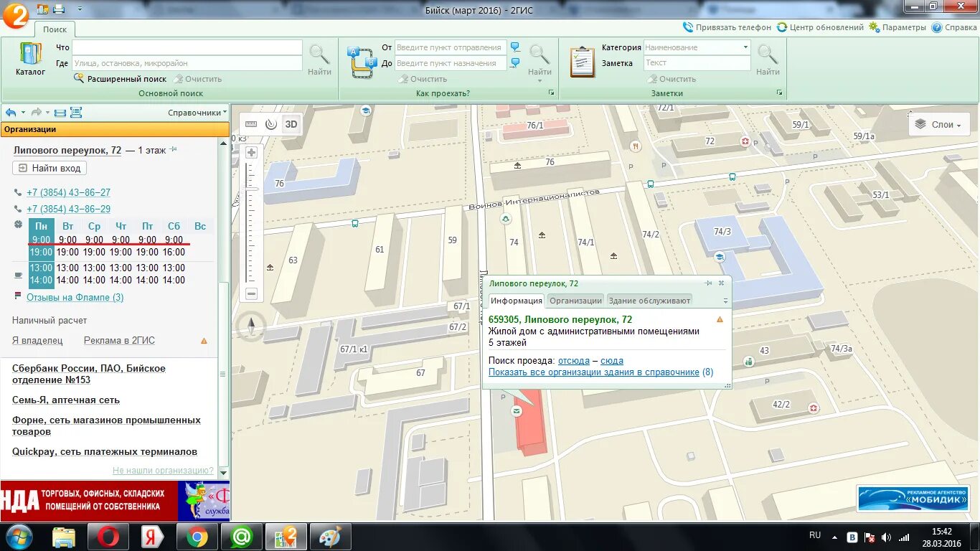Click Показать все организации здания в справочнике

click(x=594, y=372)
